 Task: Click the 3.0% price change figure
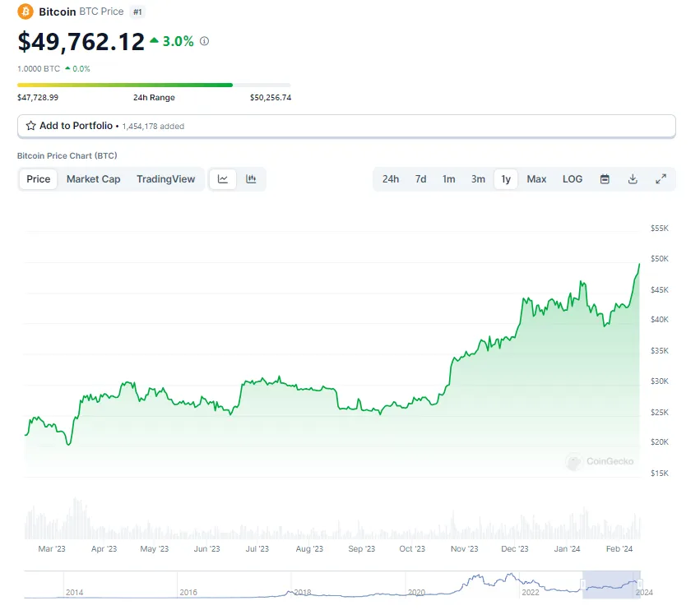pos(178,41)
